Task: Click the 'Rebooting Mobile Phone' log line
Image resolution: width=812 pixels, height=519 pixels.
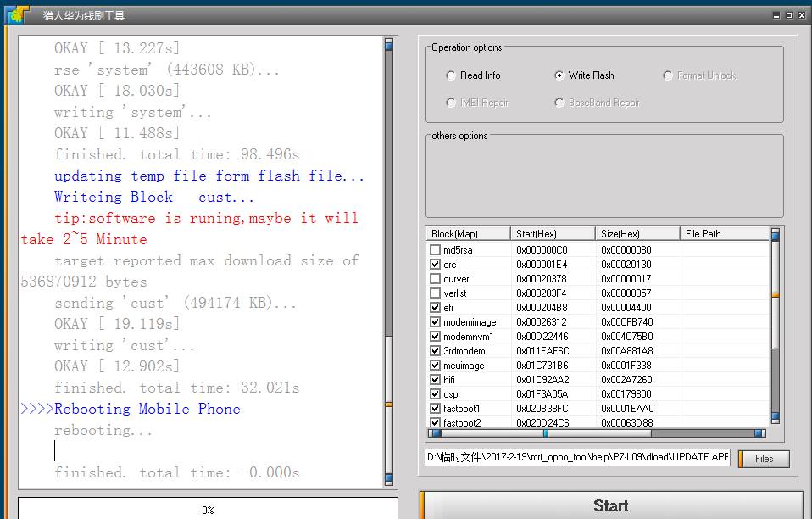Action: point(147,410)
